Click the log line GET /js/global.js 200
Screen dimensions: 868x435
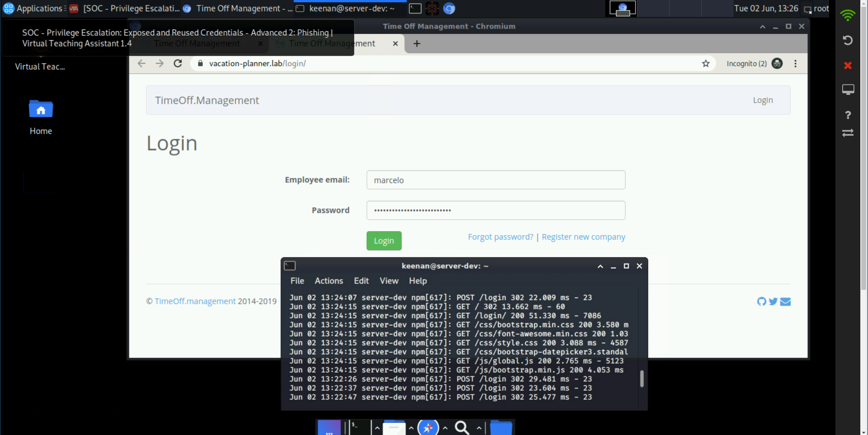point(456,361)
